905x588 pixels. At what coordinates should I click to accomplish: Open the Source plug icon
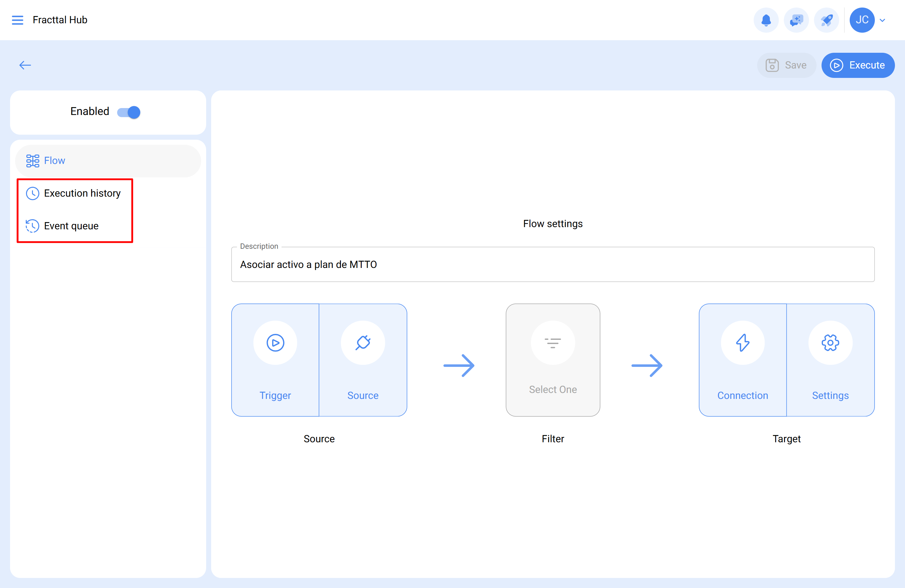coord(363,342)
